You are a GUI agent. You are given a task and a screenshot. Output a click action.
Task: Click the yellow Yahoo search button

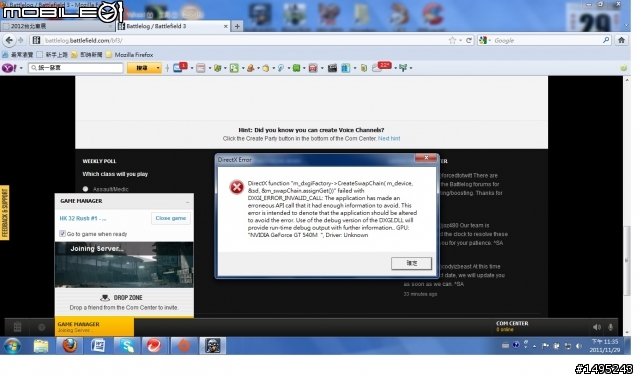141,68
